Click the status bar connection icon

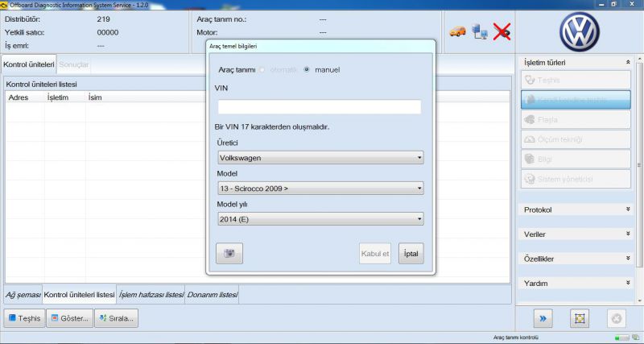(636, 338)
